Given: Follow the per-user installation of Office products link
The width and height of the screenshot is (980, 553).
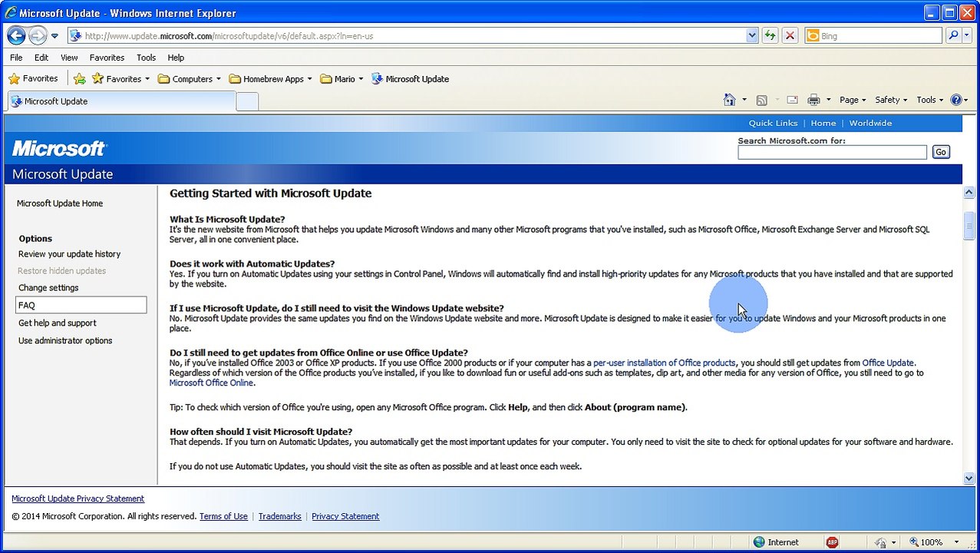Looking at the screenshot, I should click(665, 363).
